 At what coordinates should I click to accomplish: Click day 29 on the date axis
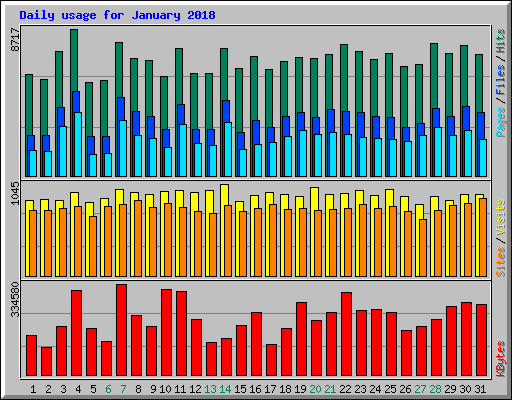[x=450, y=389]
